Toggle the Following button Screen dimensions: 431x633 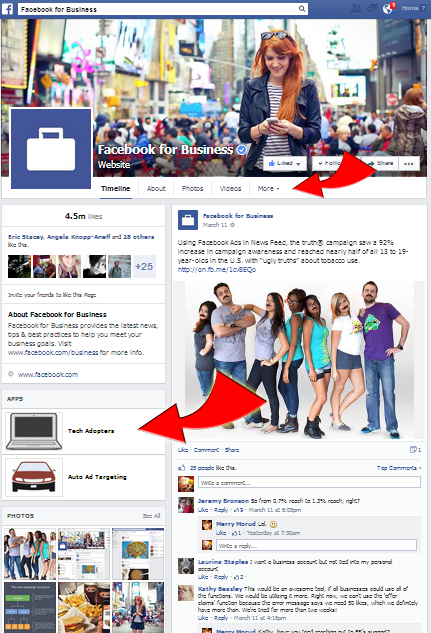click(330, 163)
